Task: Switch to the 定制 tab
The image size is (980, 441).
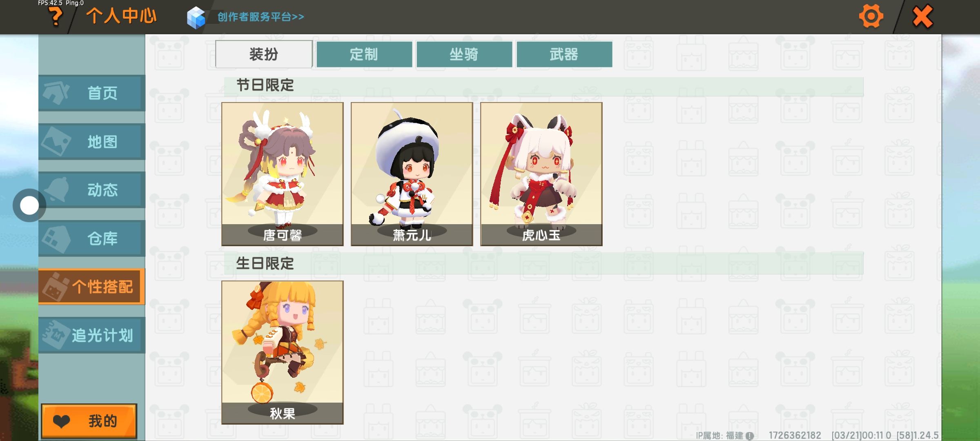Action: pyautogui.click(x=364, y=54)
